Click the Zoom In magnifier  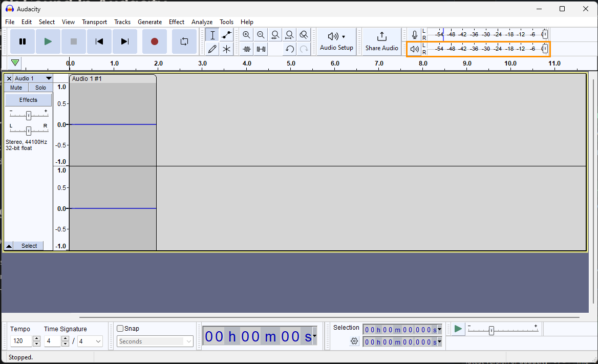[x=246, y=35]
